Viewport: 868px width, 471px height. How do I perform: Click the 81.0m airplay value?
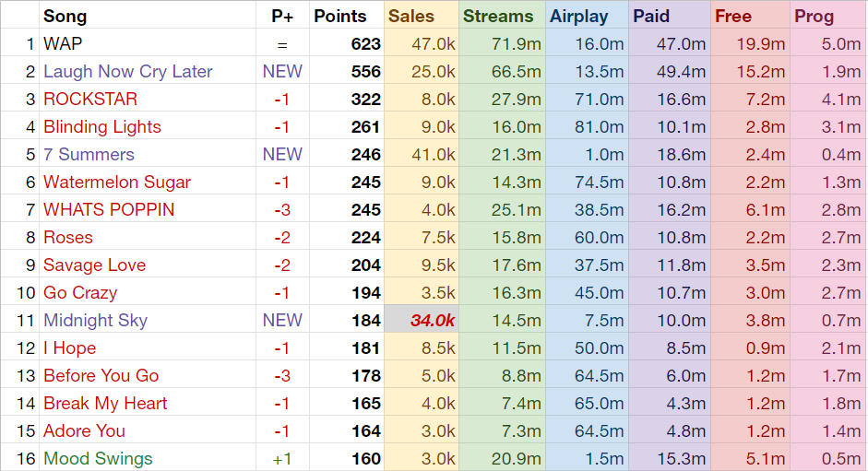click(599, 127)
